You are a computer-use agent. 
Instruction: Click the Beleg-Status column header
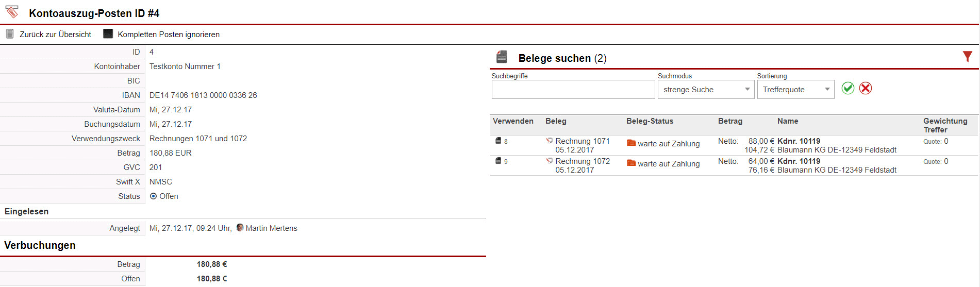[x=650, y=121]
